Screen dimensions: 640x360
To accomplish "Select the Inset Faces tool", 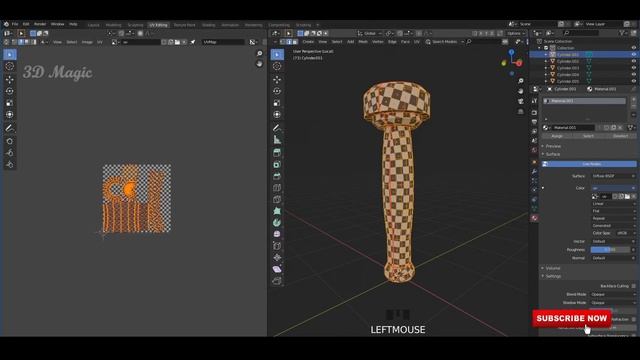I will [277, 164].
